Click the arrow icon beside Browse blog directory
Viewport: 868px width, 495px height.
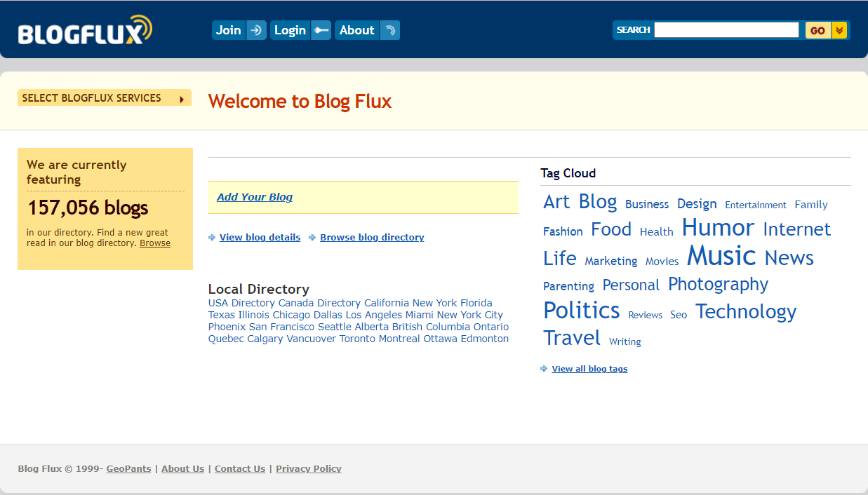tap(312, 238)
